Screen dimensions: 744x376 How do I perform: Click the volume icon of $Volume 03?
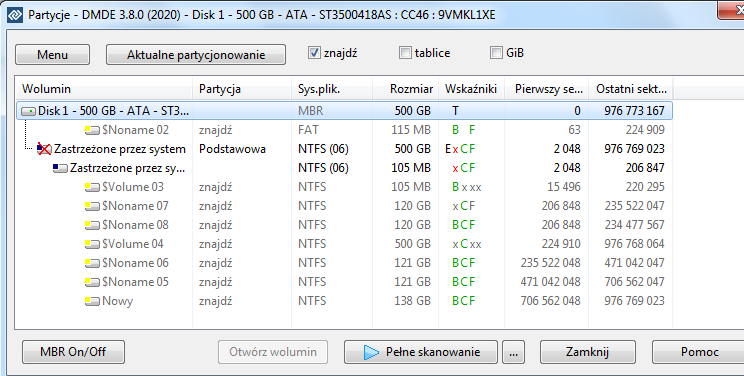coord(93,187)
